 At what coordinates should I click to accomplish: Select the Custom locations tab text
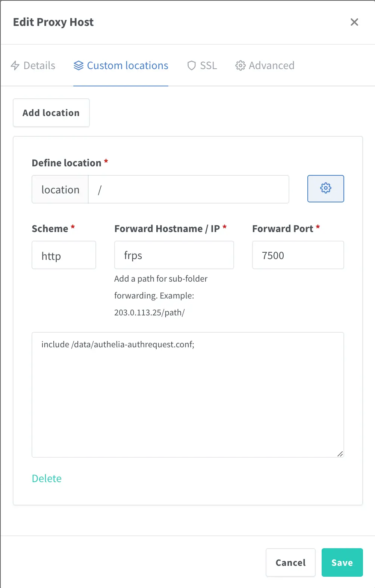click(x=127, y=66)
